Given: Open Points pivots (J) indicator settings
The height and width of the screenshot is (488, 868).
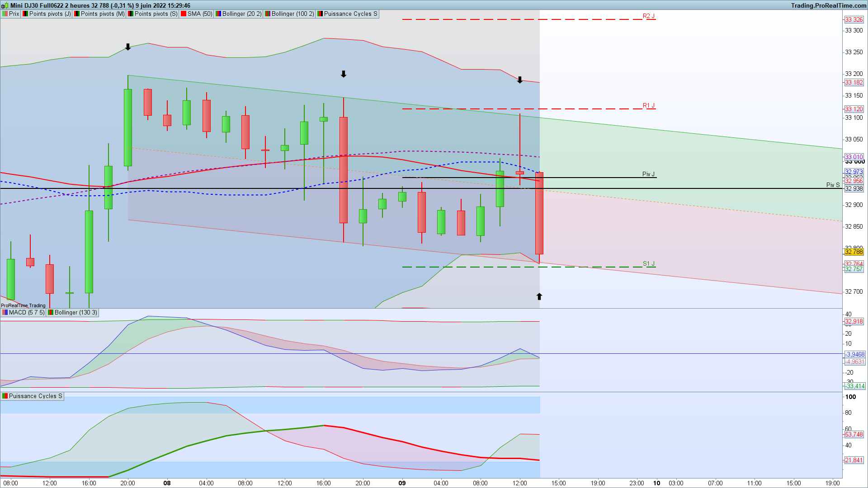Looking at the screenshot, I should pyautogui.click(x=50, y=14).
